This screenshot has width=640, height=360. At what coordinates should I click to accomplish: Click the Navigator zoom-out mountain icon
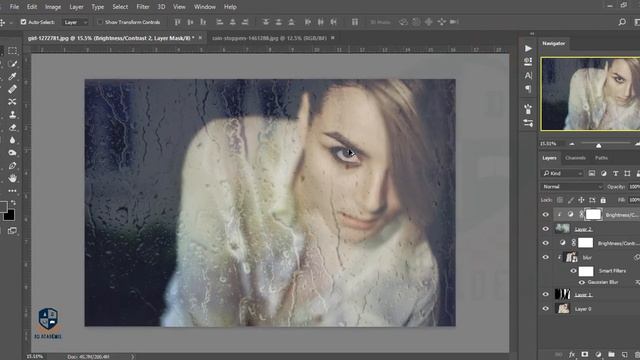572,144
